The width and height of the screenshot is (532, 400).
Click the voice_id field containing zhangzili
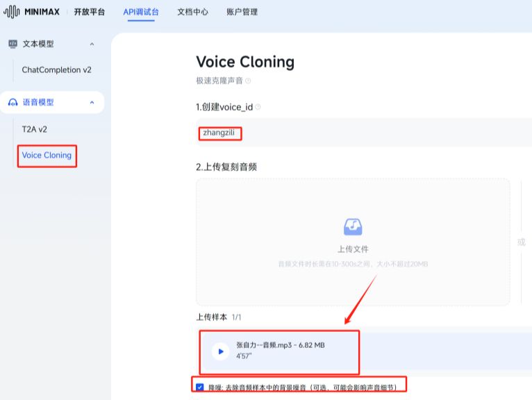(220, 132)
